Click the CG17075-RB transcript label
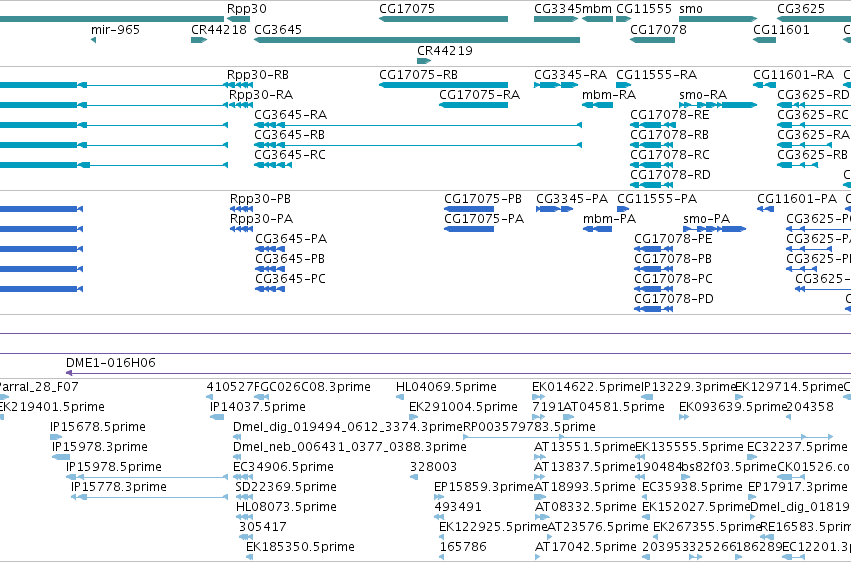851x562 pixels. coord(418,74)
